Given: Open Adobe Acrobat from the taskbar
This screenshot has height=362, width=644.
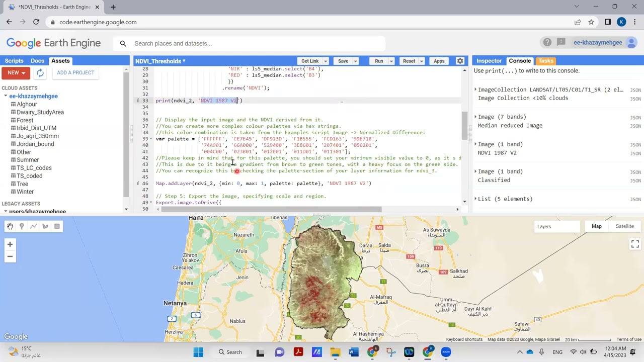Looking at the screenshot, I should tap(298, 352).
